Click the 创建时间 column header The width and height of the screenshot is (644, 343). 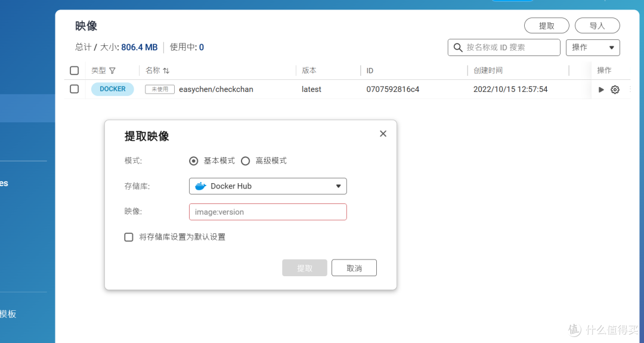click(x=488, y=70)
